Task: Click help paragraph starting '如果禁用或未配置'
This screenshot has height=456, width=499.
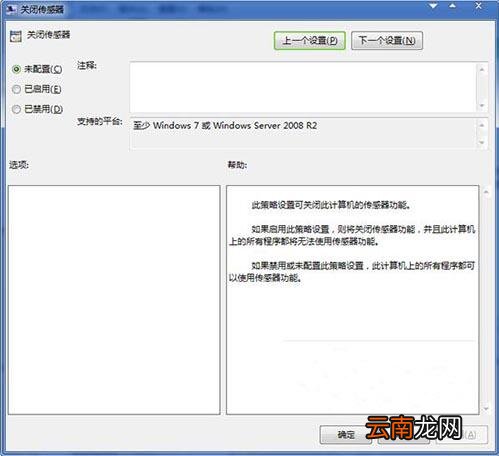Action: (x=352, y=272)
